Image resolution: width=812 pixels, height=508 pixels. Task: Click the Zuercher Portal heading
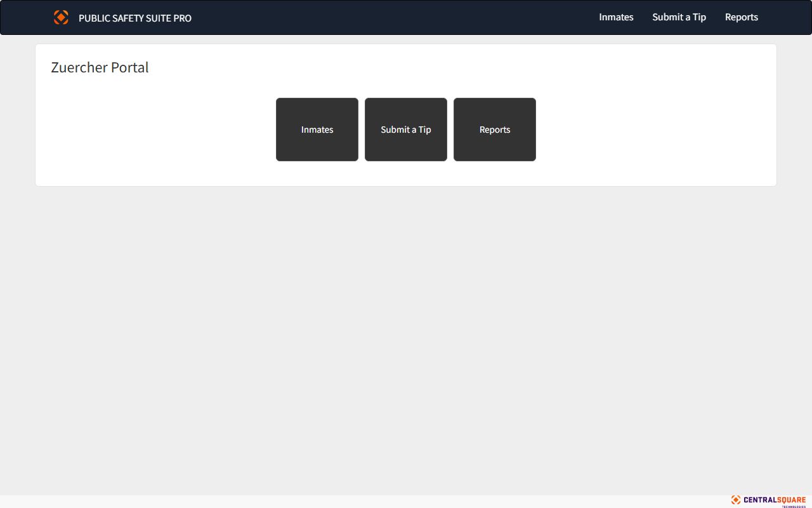[x=100, y=67]
